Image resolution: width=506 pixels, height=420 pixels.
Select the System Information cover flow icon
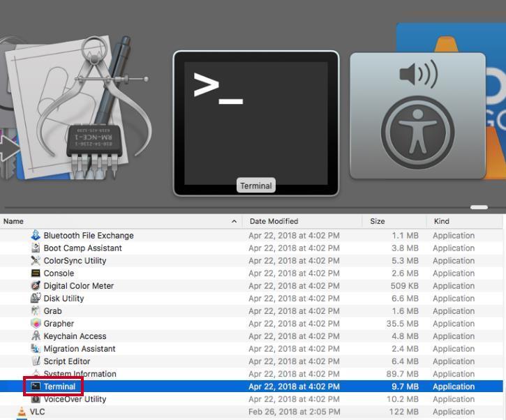point(77,108)
